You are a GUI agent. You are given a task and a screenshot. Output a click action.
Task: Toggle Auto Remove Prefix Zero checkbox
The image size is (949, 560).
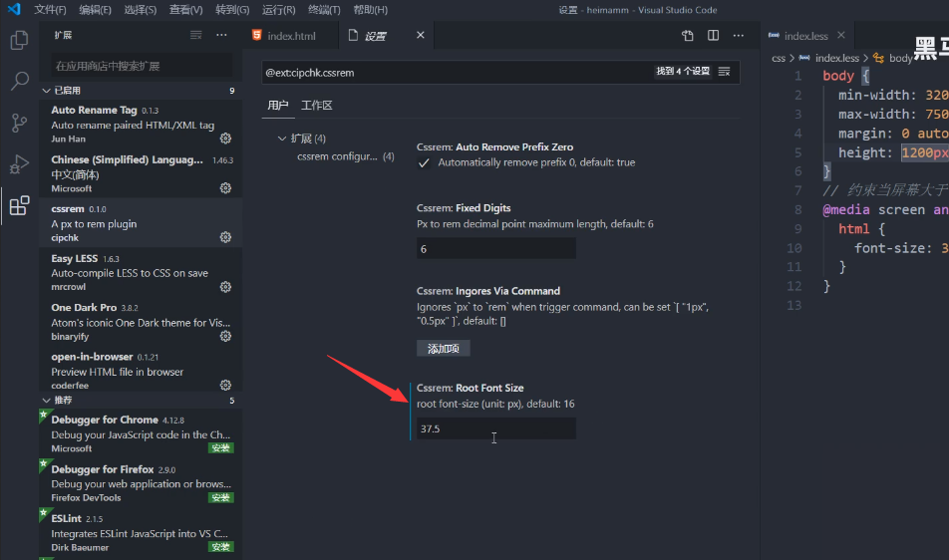click(x=424, y=162)
